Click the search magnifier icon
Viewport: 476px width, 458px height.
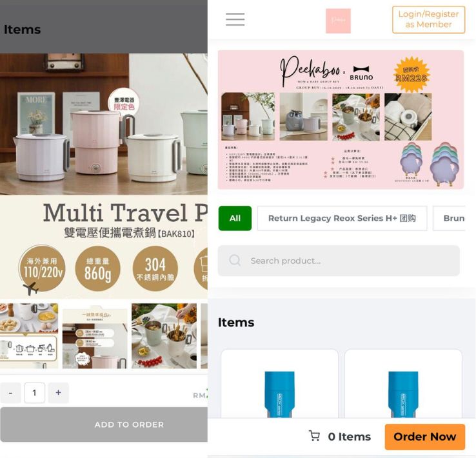pos(235,261)
